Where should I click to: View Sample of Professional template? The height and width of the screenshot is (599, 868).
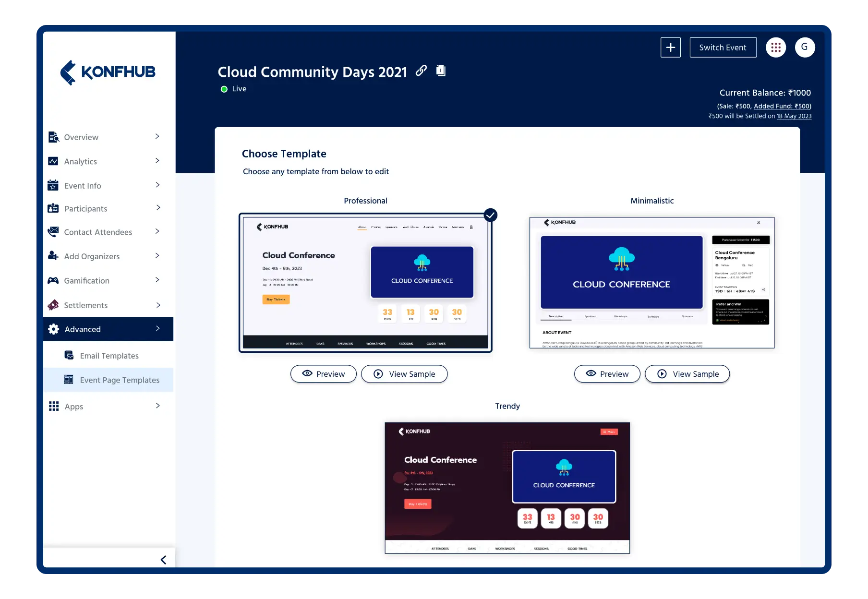click(404, 374)
